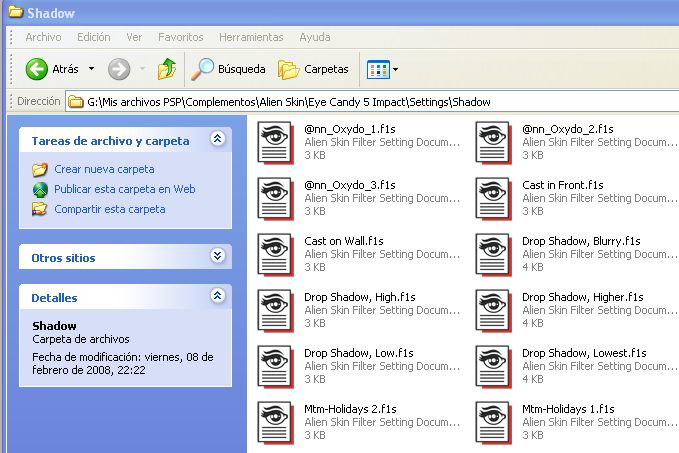Select Drop Shadow, Blurry.f1s file icon
The height and width of the screenshot is (453, 679).
(493, 255)
